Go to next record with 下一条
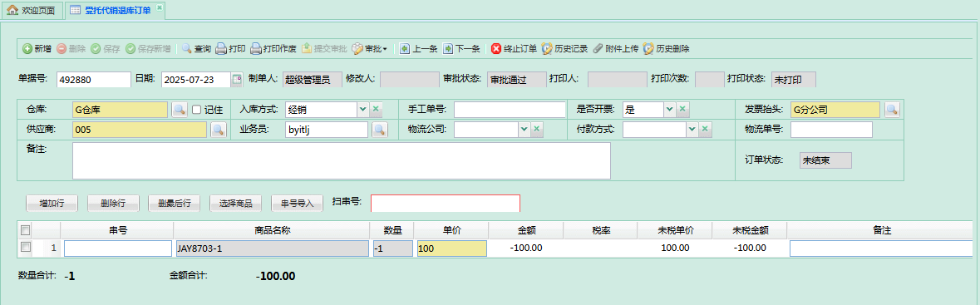Viewport: 980px width, 305px height. pos(461,49)
